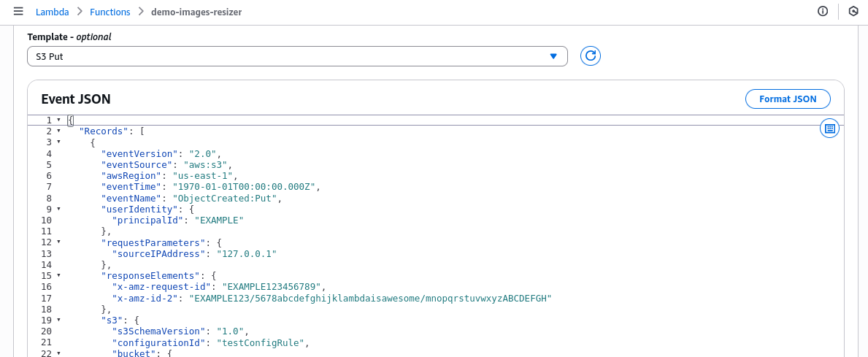
Task: Fold the "s3" object on line 19
Action: (x=58, y=320)
